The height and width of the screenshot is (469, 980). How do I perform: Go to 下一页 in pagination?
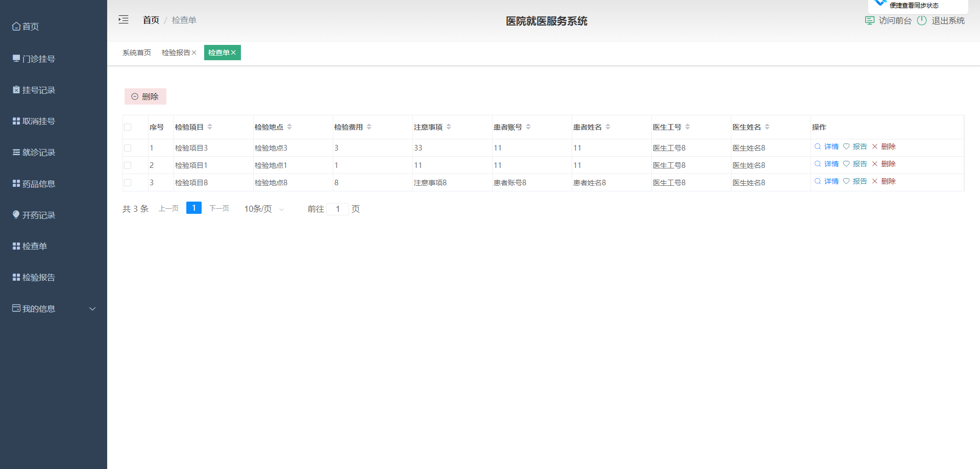point(219,208)
